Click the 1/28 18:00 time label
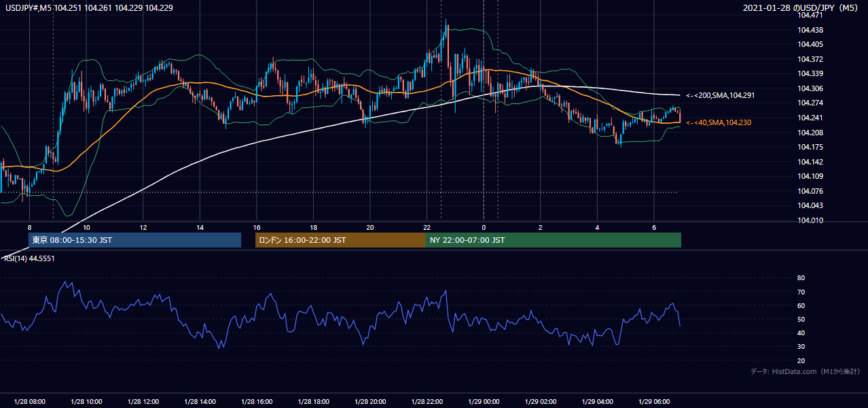This screenshot has width=868, height=408. coord(313,401)
